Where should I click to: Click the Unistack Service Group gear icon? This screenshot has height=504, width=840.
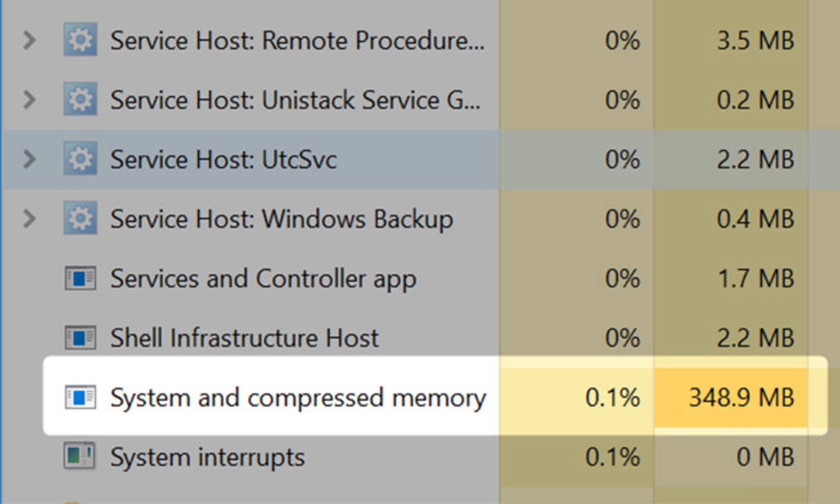pyautogui.click(x=80, y=100)
